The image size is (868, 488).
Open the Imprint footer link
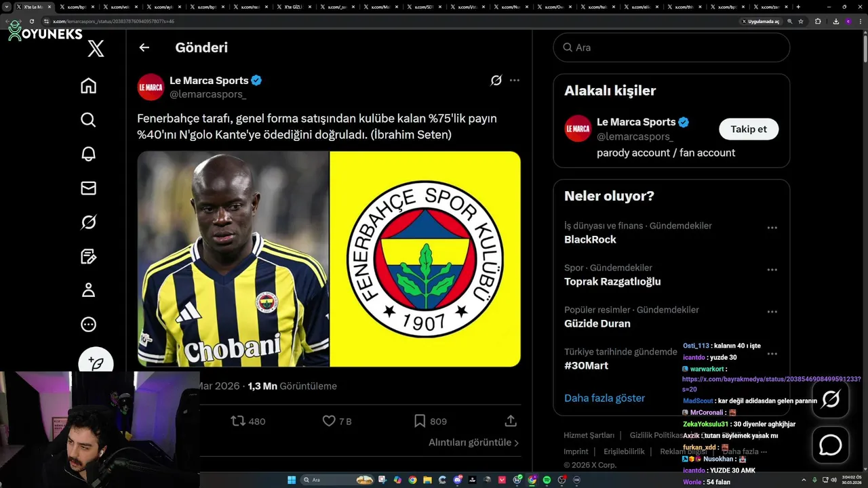pyautogui.click(x=576, y=451)
